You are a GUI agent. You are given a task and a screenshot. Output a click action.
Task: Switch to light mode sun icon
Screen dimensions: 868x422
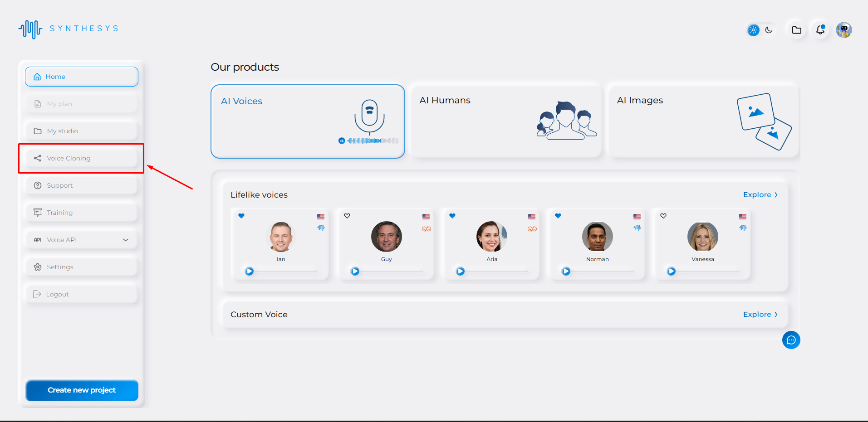(753, 30)
